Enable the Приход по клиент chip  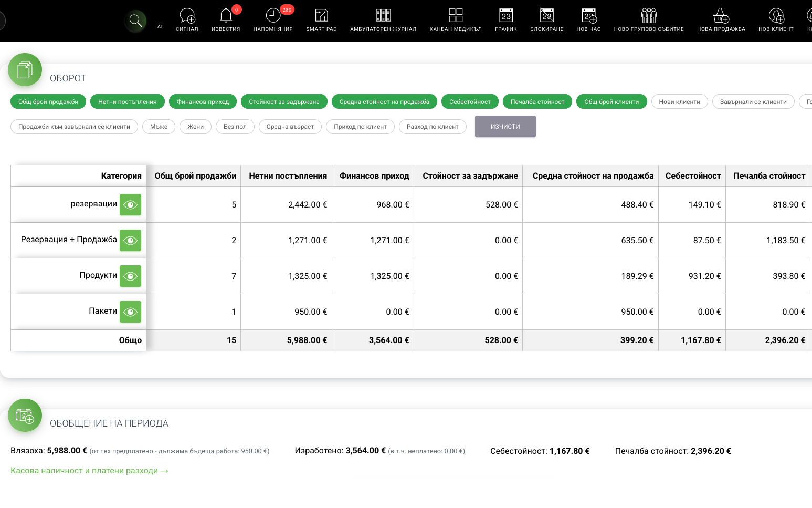(x=360, y=127)
